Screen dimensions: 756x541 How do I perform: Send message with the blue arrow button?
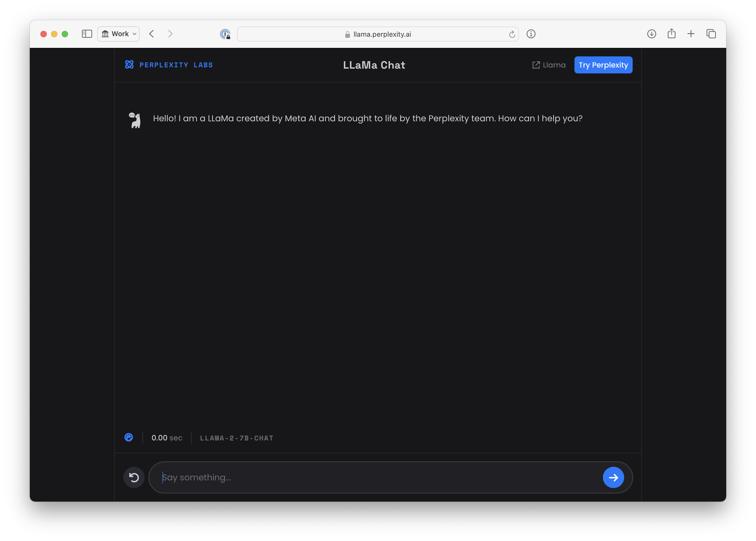tap(613, 477)
